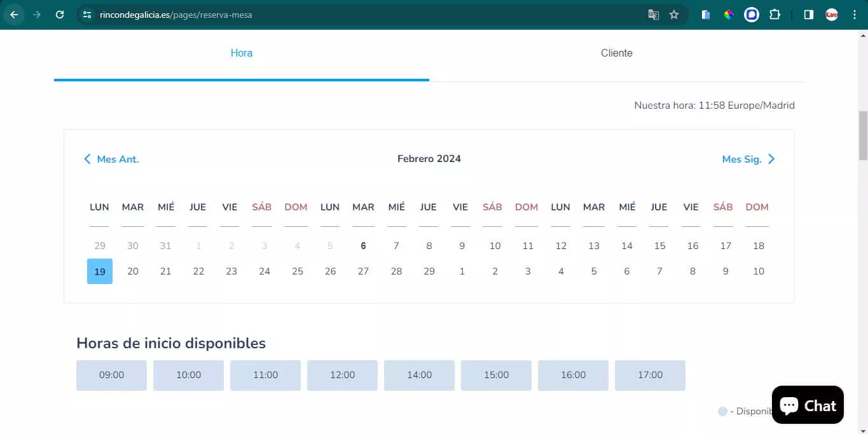Switch to the Cliente tab

coord(616,53)
